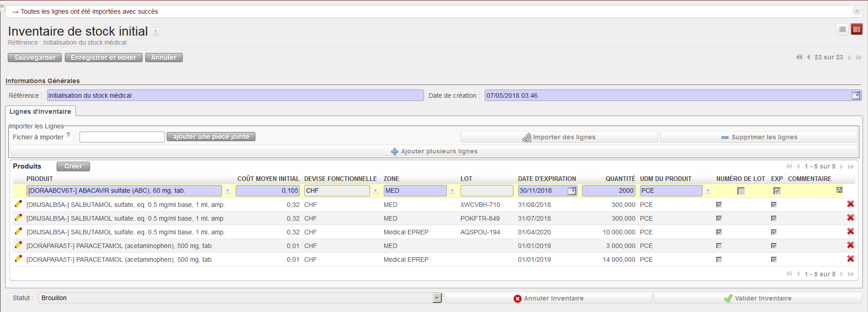
Task: Switch to the form view icon
Action: click(x=857, y=30)
